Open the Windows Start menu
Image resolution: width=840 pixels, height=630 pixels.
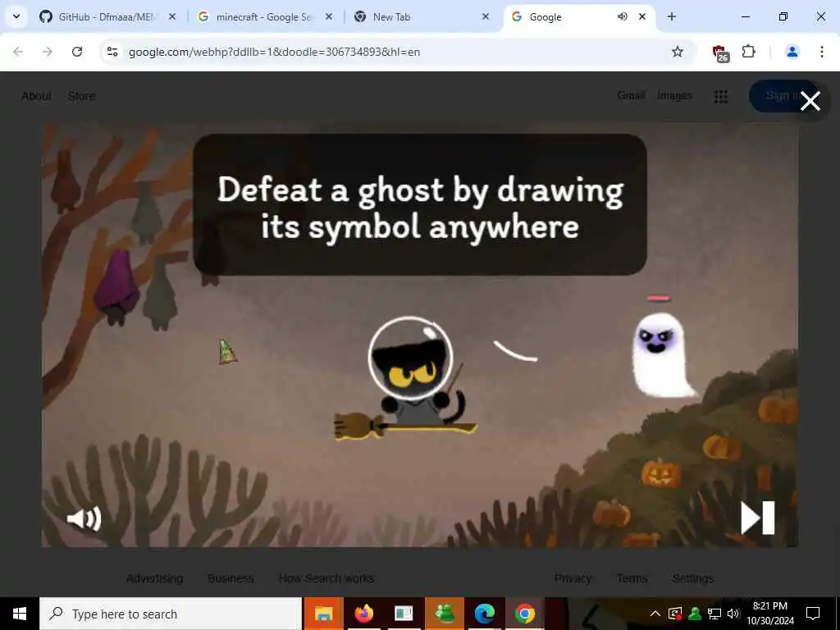tap(20, 614)
